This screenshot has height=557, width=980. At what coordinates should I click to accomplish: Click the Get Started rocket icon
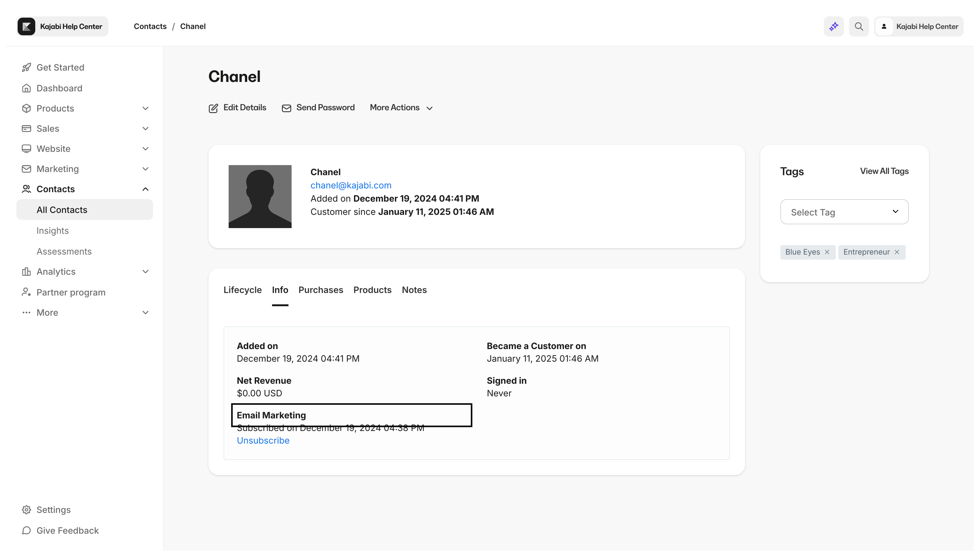[26, 68]
